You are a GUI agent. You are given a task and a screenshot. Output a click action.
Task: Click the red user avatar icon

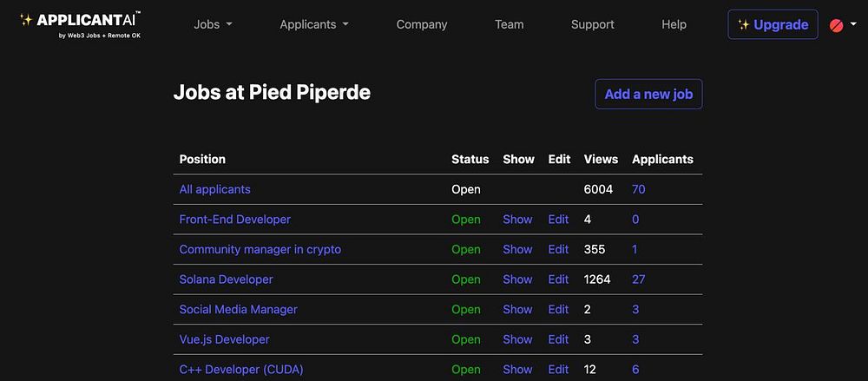[x=837, y=25]
